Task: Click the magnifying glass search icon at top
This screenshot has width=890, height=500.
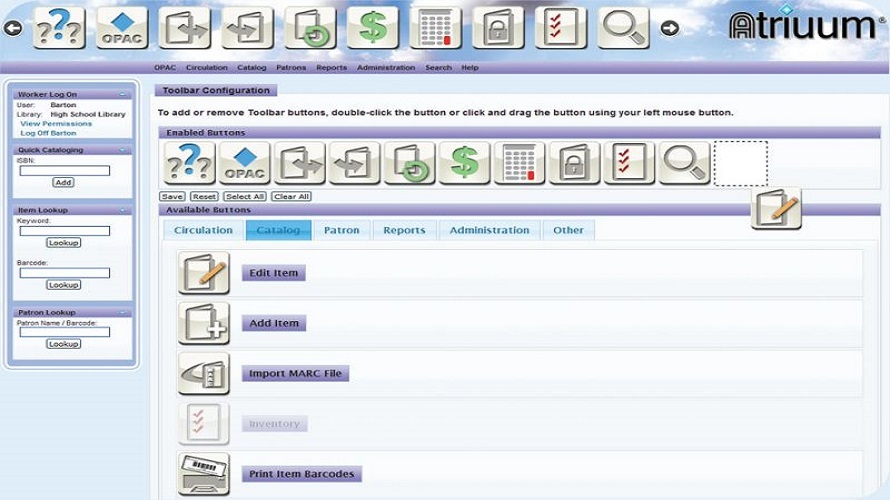Action: pyautogui.click(x=624, y=28)
